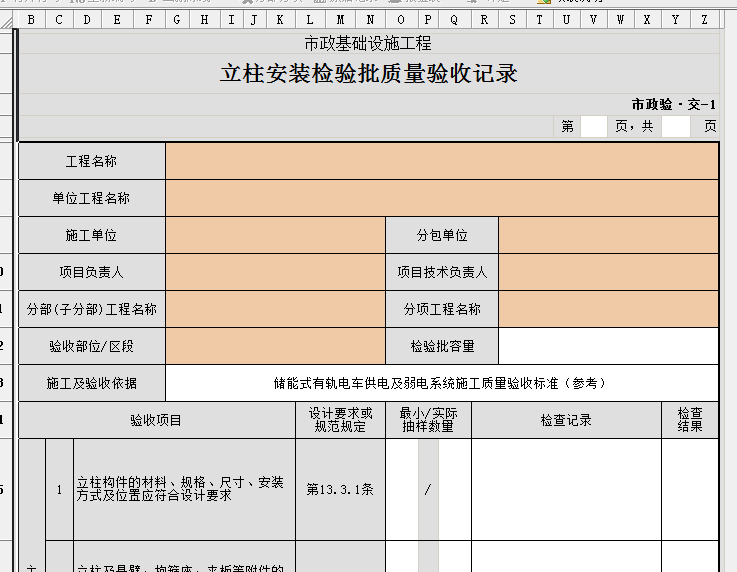Image resolution: width=737 pixels, height=572 pixels.
Task: Select the form code 市政验·交-1
Action: (673, 104)
